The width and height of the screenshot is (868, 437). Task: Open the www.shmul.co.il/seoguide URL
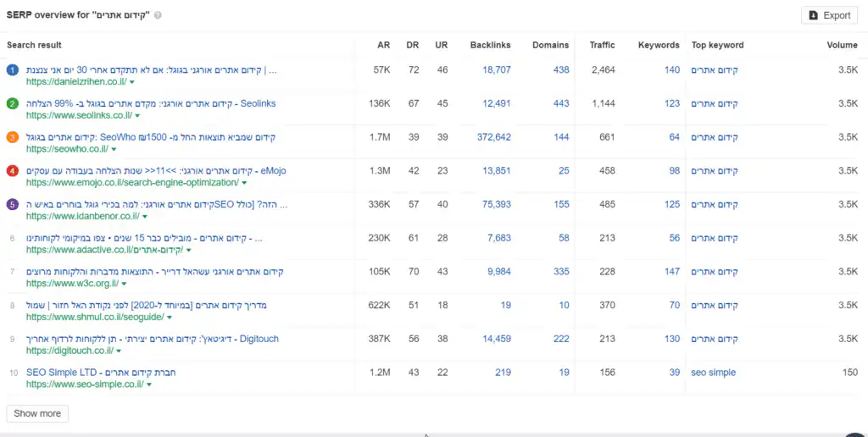coord(95,317)
